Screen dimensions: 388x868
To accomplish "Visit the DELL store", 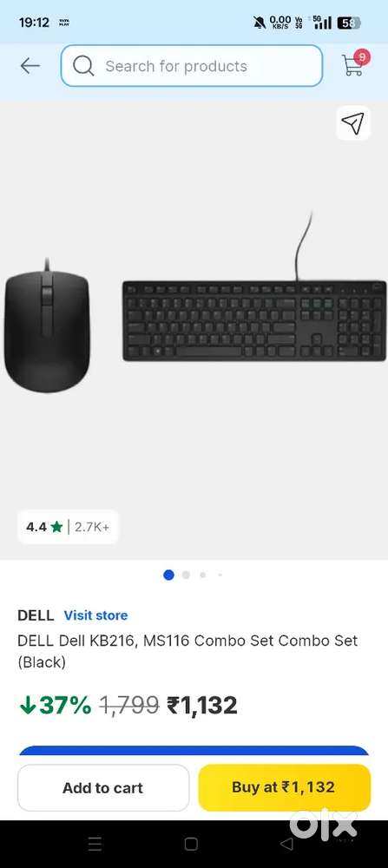I will click(95, 615).
